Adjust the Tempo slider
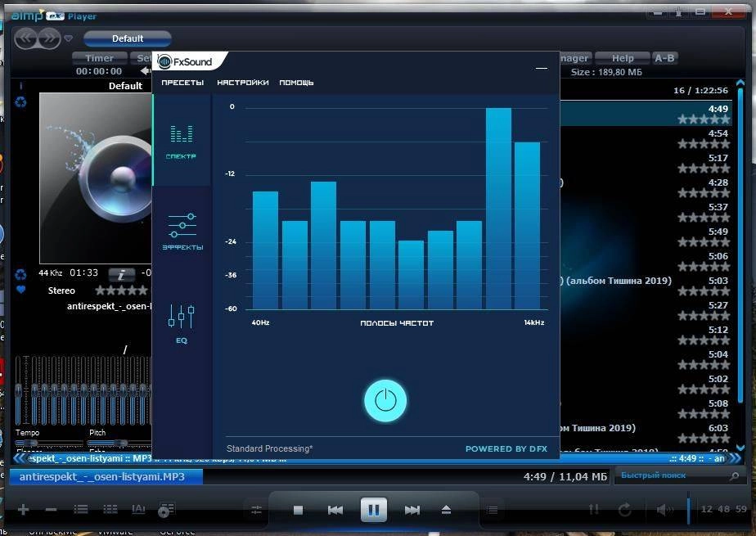756x536 pixels. click(48, 443)
